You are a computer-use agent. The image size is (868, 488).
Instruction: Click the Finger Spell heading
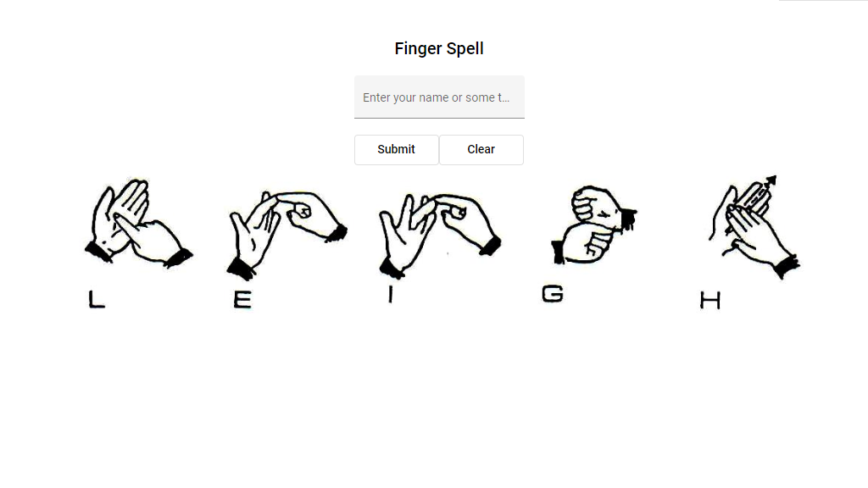[439, 48]
